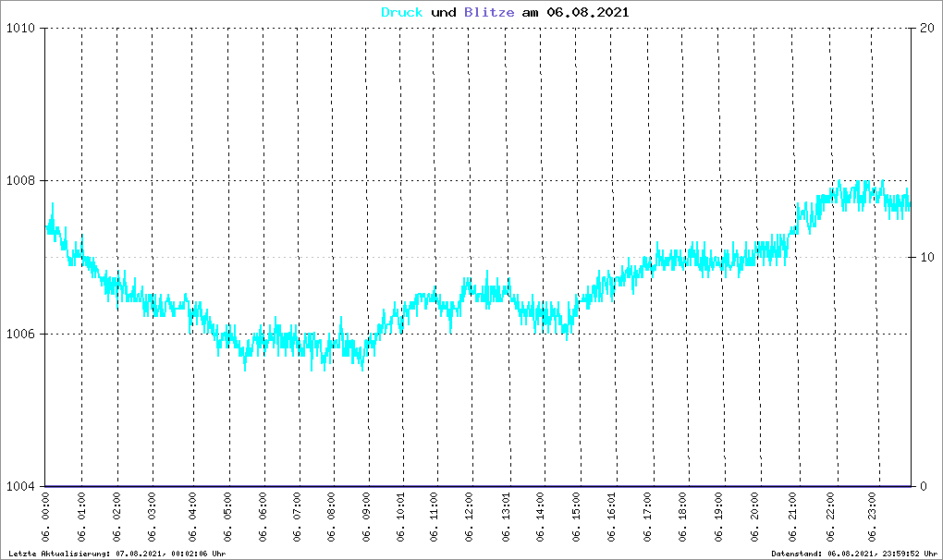Click the cyan 'Druck' title word
Image resolution: width=943 pixels, height=560 pixels.
point(402,12)
